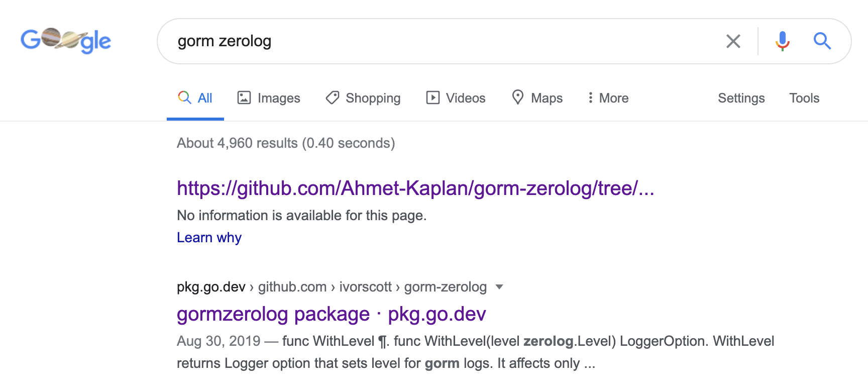Click the Images camera icon

point(244,98)
